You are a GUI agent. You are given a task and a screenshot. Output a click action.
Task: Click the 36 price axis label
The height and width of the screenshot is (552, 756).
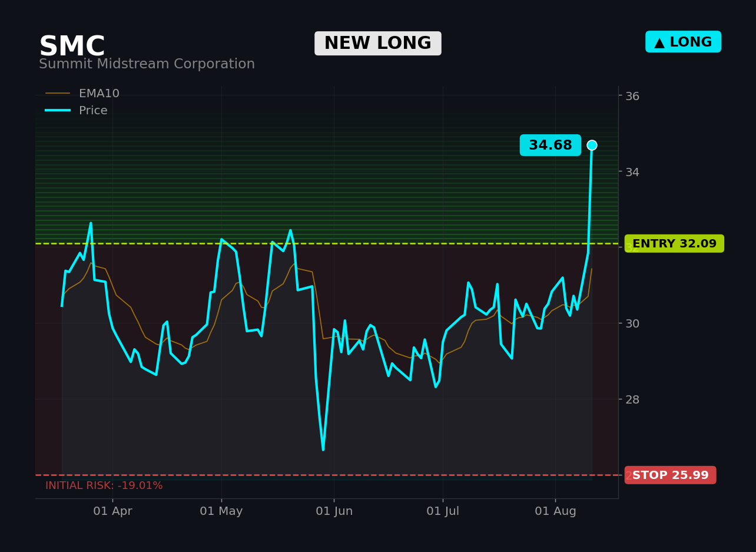(632, 96)
